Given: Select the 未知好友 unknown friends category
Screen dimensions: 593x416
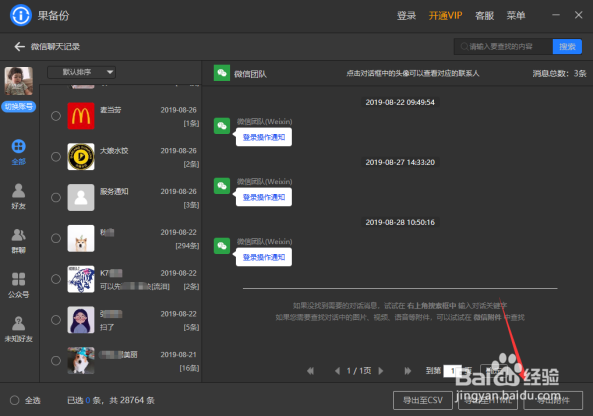Looking at the screenshot, I should [x=19, y=329].
